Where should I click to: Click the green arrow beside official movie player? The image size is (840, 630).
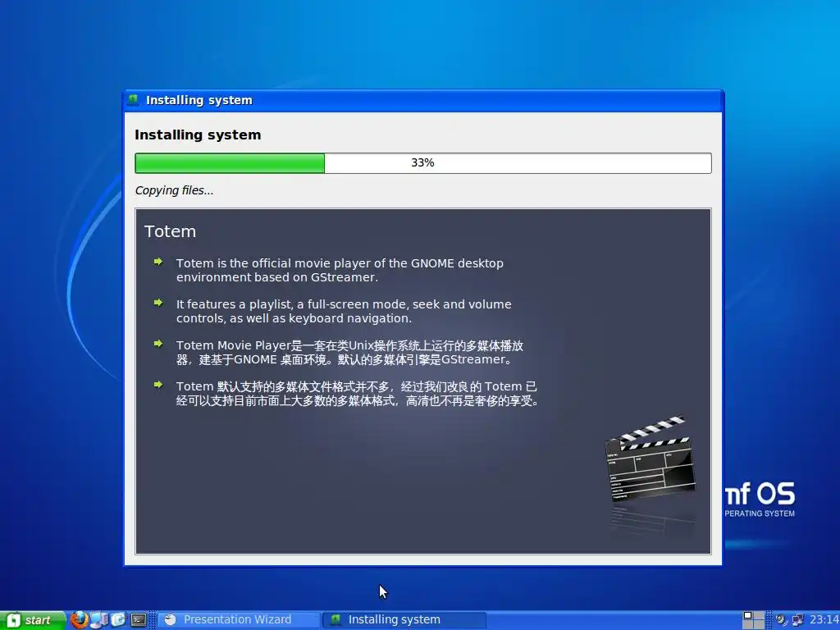click(x=158, y=262)
